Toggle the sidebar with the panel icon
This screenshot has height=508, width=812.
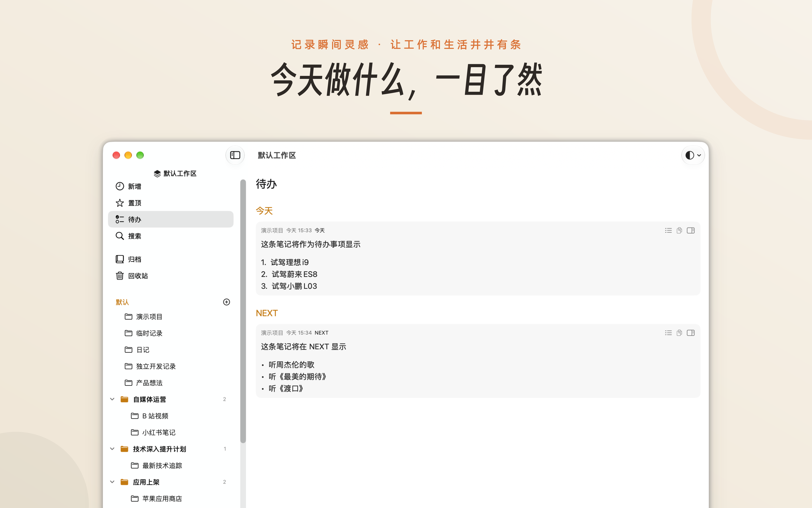pyautogui.click(x=235, y=155)
